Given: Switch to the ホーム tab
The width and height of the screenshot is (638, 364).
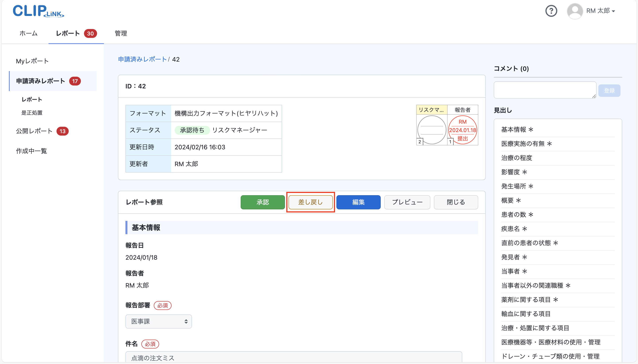Looking at the screenshot, I should (x=28, y=33).
